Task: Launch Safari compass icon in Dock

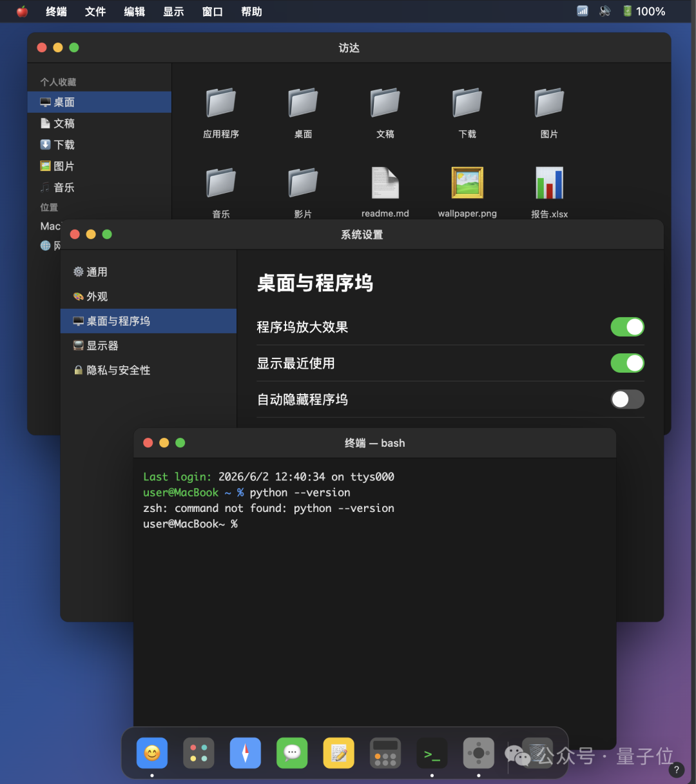Action: [246, 753]
